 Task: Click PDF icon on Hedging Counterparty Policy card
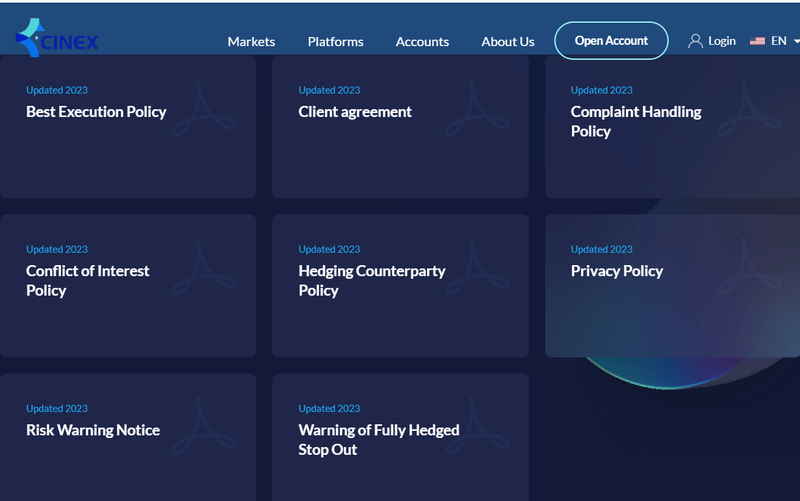(x=477, y=266)
